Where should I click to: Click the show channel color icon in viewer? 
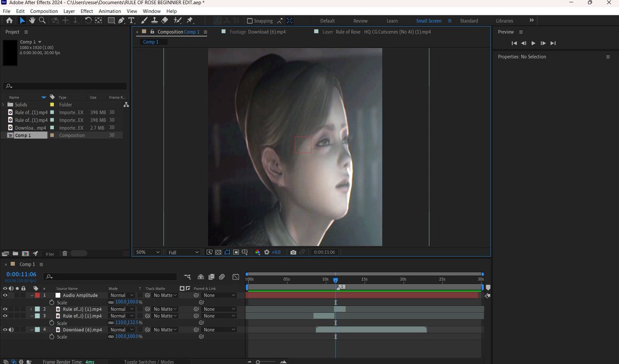tap(257, 252)
